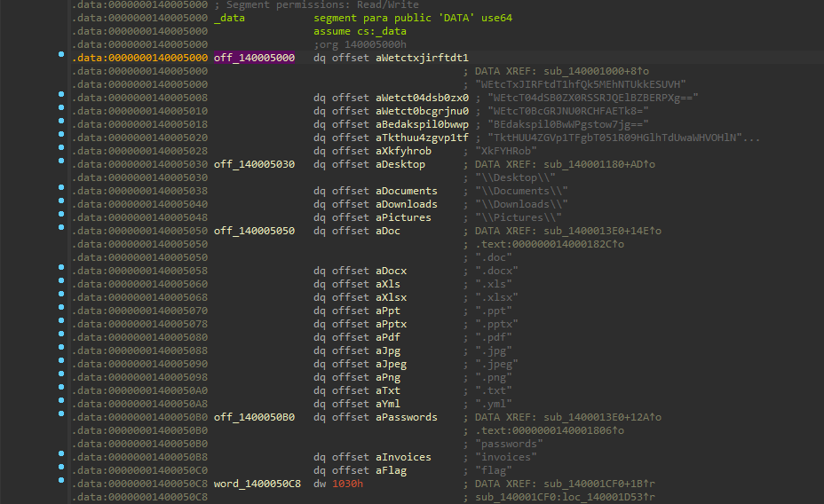Click the margin dot next to word_1400050C8
This screenshot has height=504, width=824.
[60, 484]
